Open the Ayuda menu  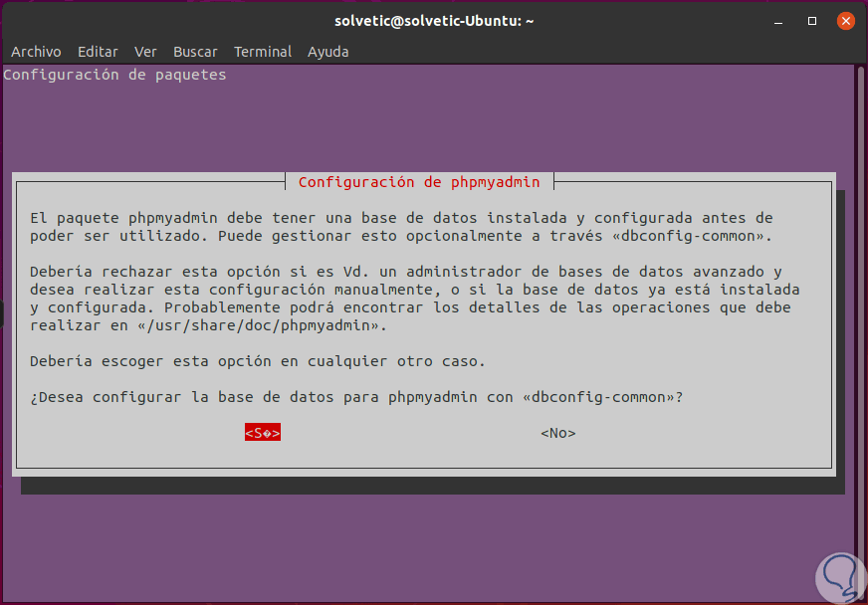point(327,52)
